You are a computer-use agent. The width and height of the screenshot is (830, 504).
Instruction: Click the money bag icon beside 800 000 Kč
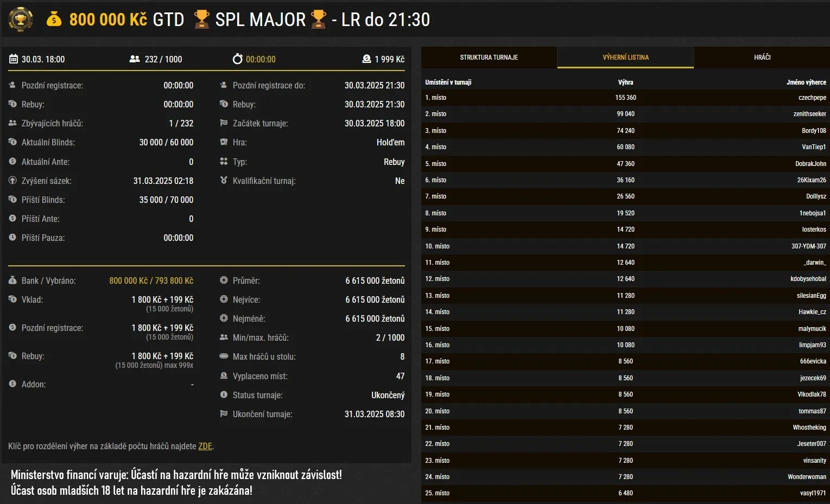(54, 20)
